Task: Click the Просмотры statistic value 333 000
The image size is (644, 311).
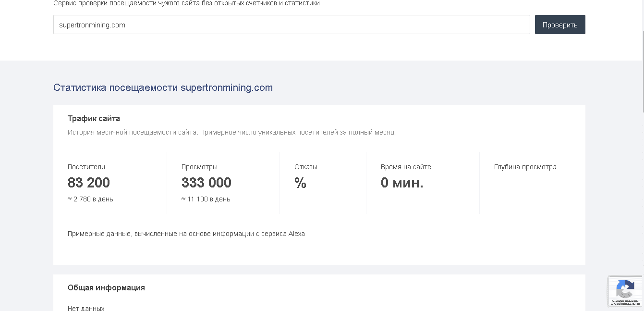Action: pyautogui.click(x=206, y=183)
